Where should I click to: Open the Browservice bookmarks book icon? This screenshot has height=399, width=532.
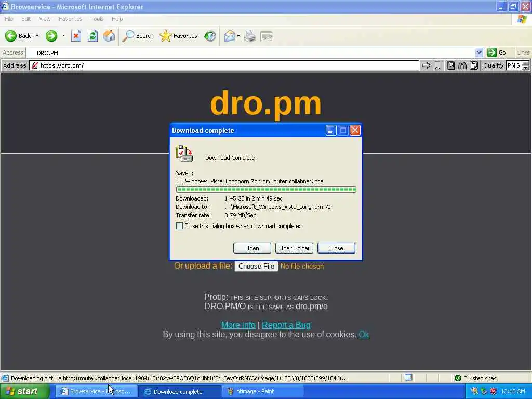pos(451,65)
